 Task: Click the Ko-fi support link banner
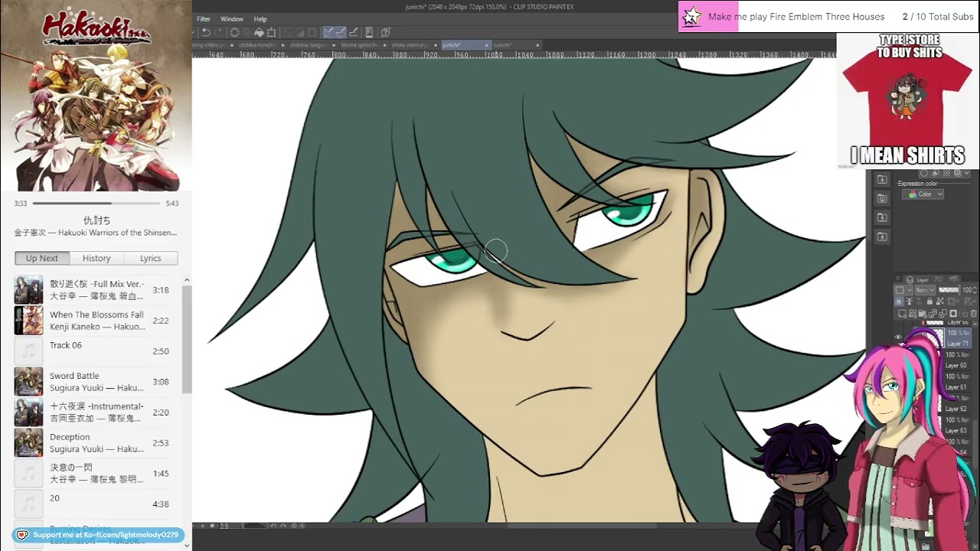99,535
